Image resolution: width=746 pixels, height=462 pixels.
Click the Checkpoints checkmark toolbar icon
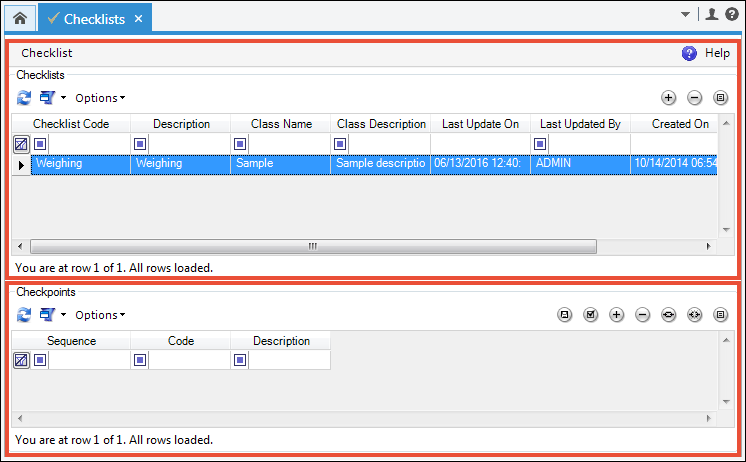[590, 315]
